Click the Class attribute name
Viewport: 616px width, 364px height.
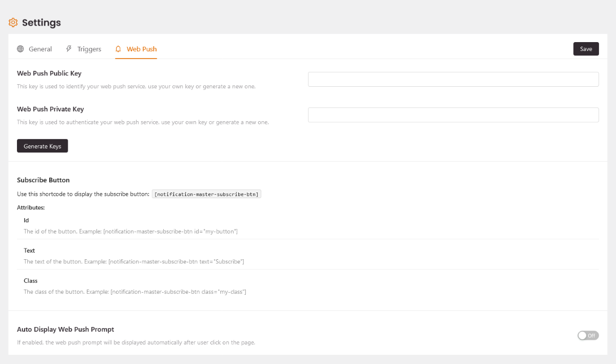pos(30,281)
